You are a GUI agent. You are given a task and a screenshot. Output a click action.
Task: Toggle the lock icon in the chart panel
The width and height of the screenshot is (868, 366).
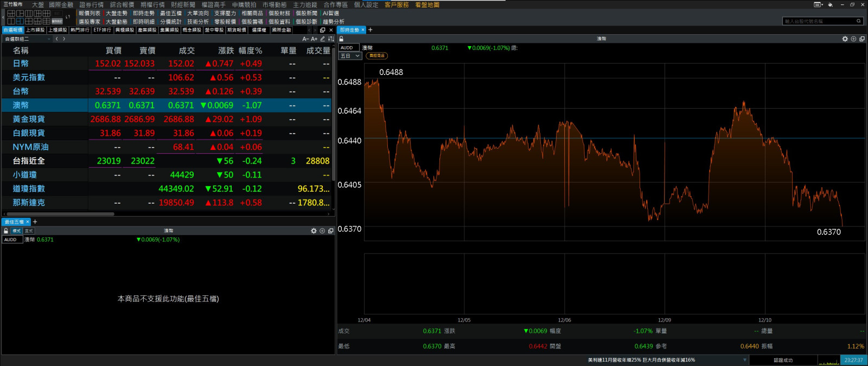pos(341,39)
